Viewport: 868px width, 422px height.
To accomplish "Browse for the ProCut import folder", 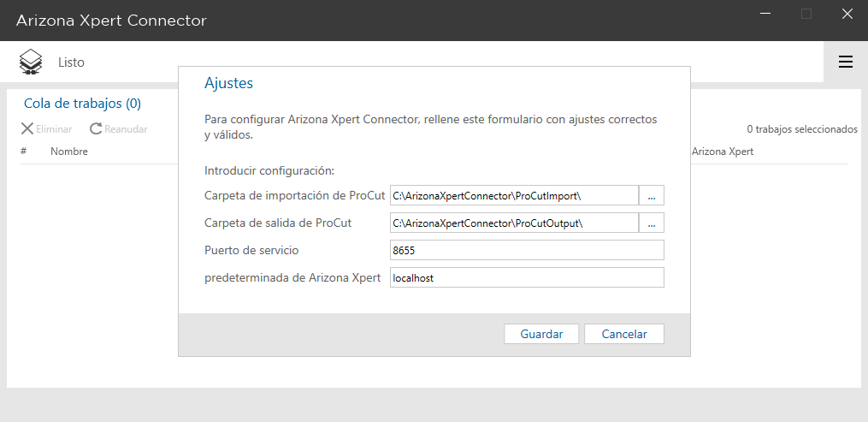I will (x=652, y=195).
